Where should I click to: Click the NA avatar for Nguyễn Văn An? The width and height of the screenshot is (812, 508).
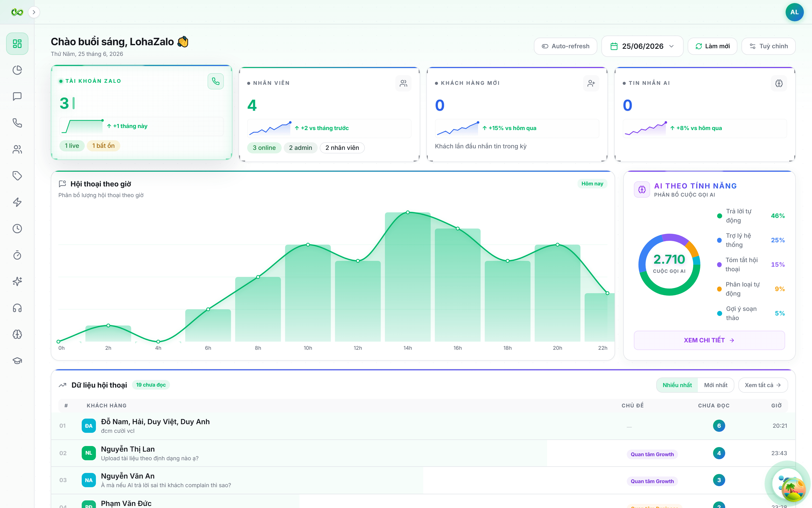[x=89, y=480]
